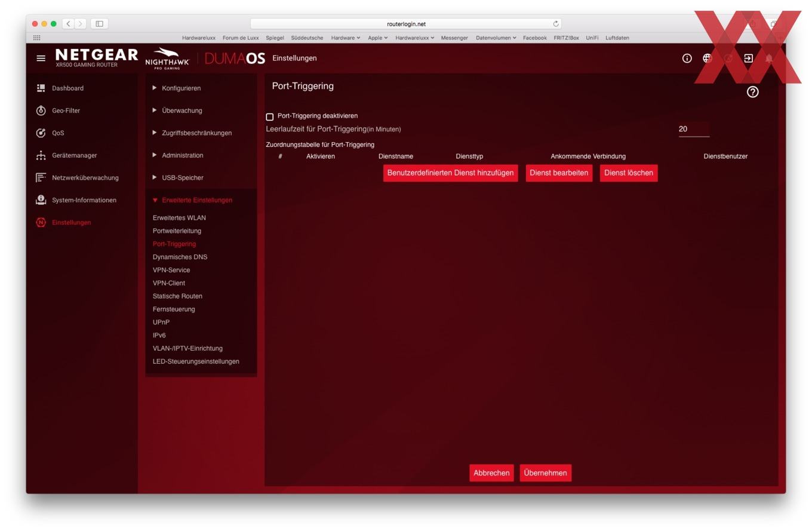The image size is (812, 531).
Task: Open System-Informationen in the sidebar
Action: [x=84, y=200]
